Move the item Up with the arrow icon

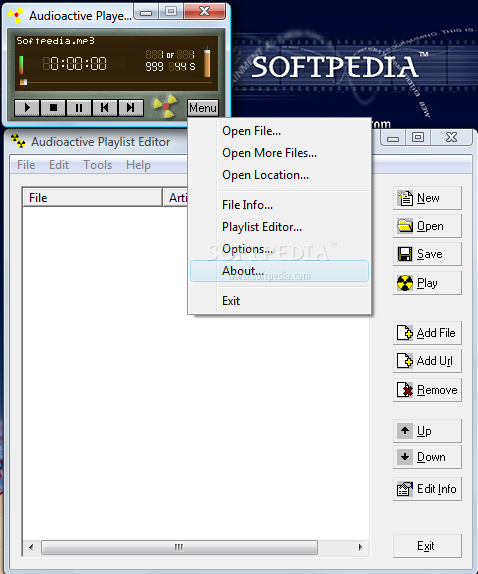point(427,431)
